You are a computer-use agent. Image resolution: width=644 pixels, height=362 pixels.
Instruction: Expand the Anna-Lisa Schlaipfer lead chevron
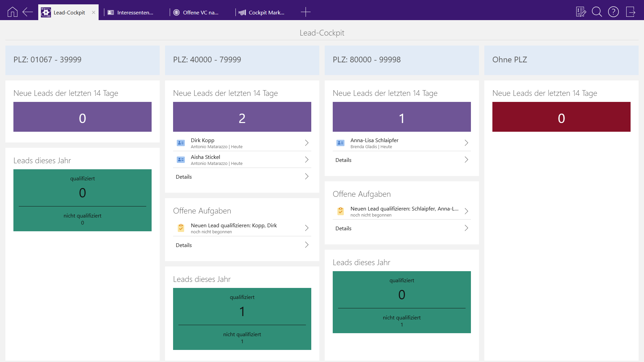(x=466, y=143)
